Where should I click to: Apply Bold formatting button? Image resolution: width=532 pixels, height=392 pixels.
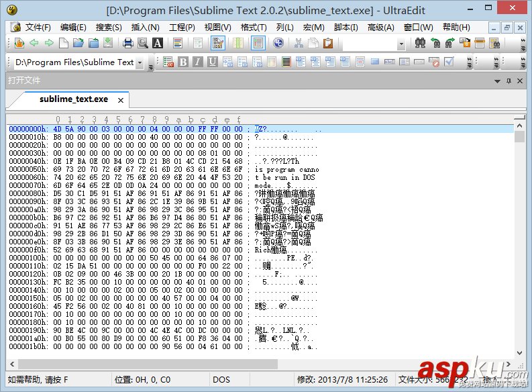pos(183,62)
